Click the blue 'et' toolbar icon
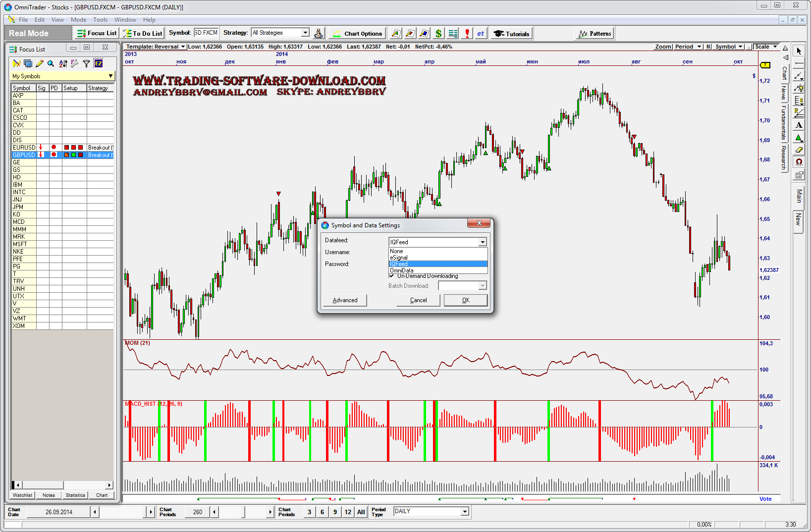The image size is (811, 532). coord(480,34)
